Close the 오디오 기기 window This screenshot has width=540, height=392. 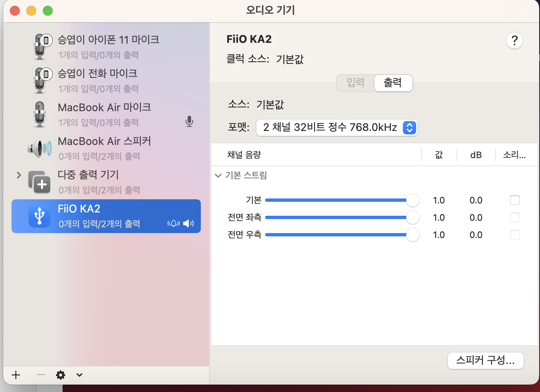click(15, 10)
